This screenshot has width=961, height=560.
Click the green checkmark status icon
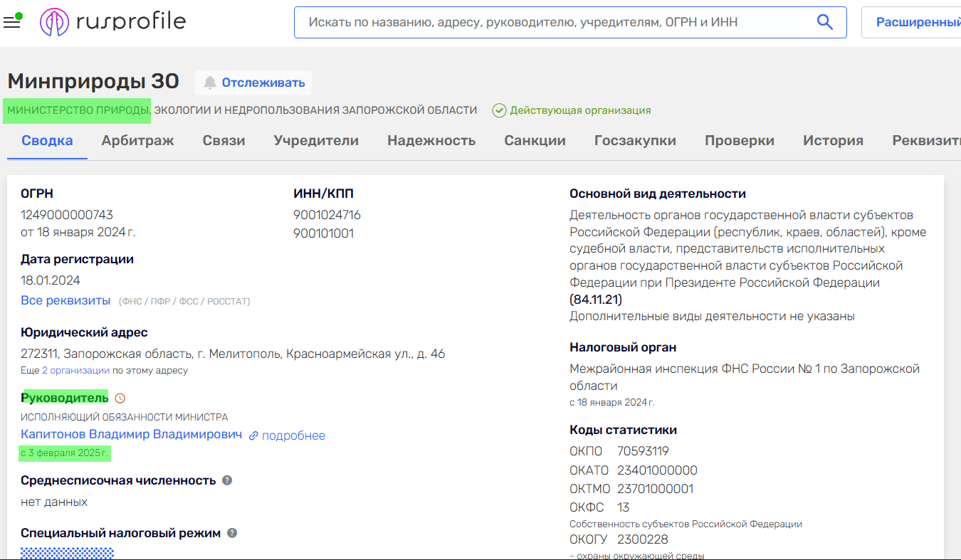[x=500, y=110]
